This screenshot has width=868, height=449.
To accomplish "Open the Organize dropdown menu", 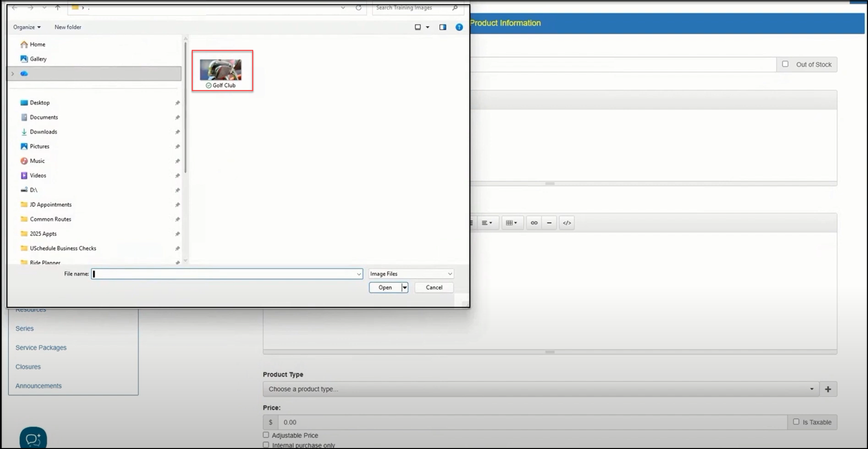I will [27, 27].
